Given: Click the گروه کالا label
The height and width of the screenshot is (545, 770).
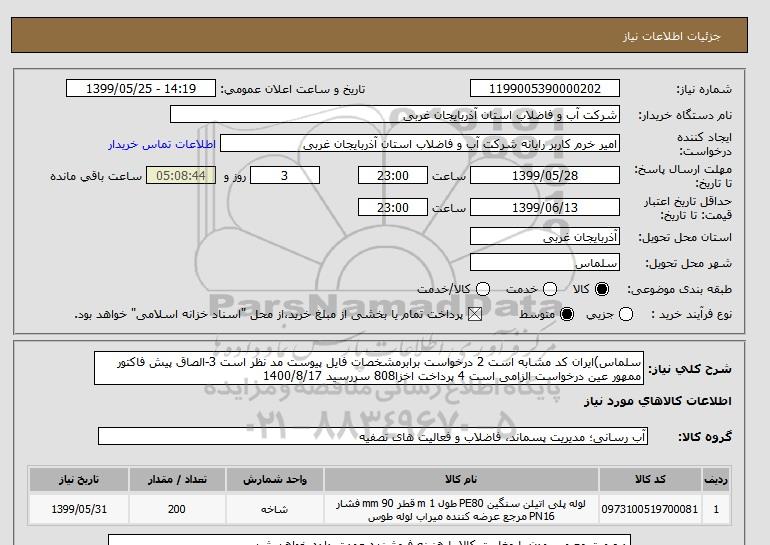Looking at the screenshot, I should (705, 436).
